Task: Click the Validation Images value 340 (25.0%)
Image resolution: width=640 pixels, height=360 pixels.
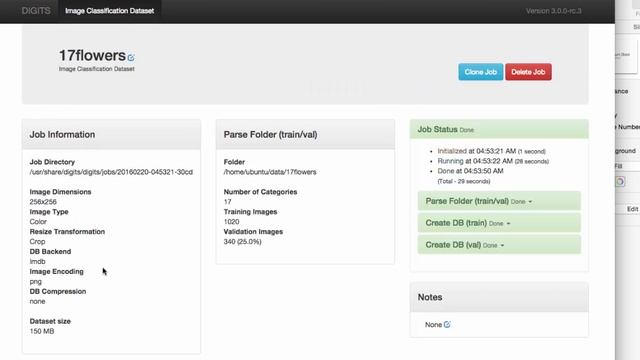Action: (242, 242)
